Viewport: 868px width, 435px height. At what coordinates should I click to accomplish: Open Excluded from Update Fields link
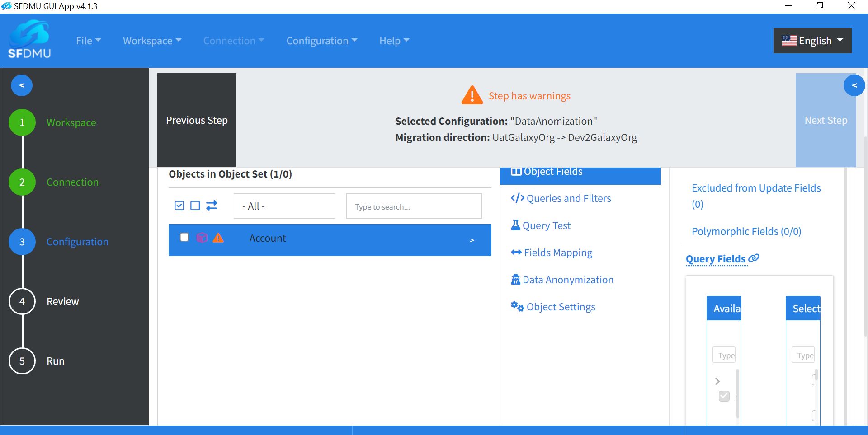756,196
